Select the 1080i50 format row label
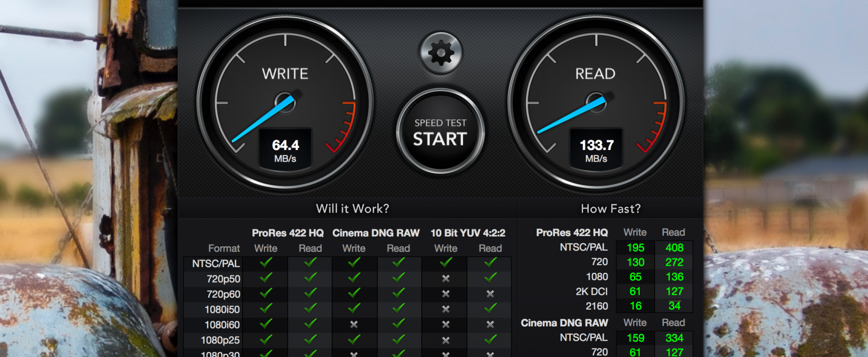Viewport: 868px width, 357px height. (222, 310)
